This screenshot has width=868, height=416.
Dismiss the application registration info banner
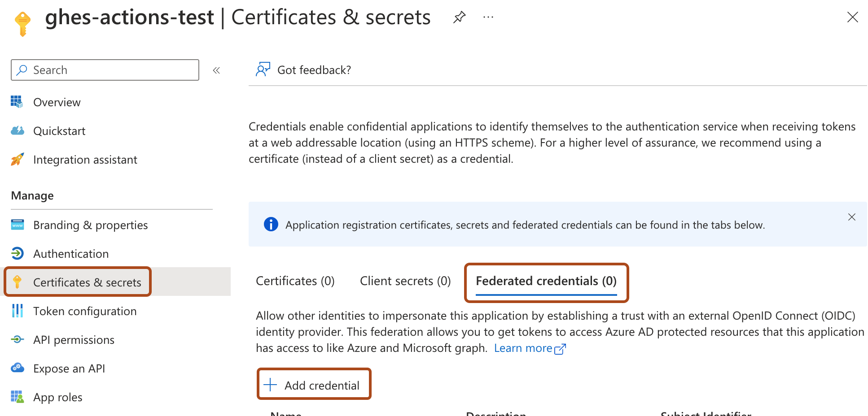[x=851, y=217]
